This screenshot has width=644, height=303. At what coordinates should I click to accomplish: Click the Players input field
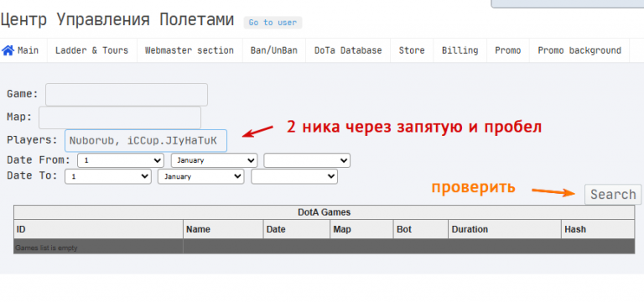(146, 141)
